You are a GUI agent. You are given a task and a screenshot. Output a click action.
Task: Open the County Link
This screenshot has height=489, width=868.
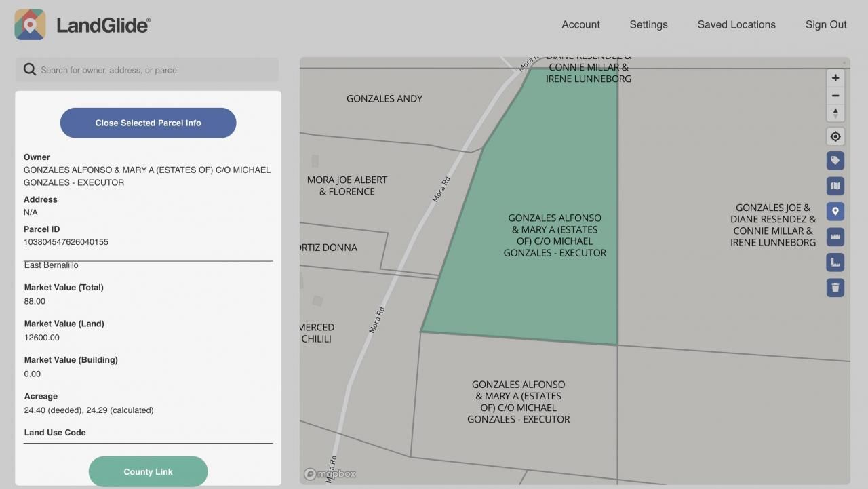[148, 471]
